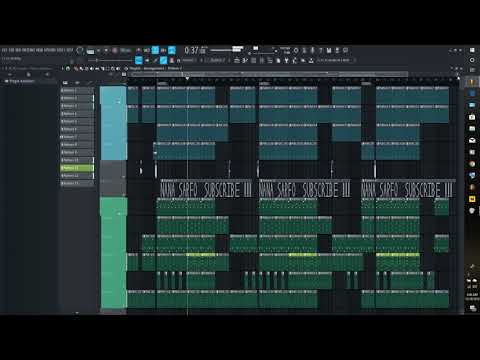Select Pattern 1 in the pattern picker
Screen dimensions: 480x360
tap(77, 90)
